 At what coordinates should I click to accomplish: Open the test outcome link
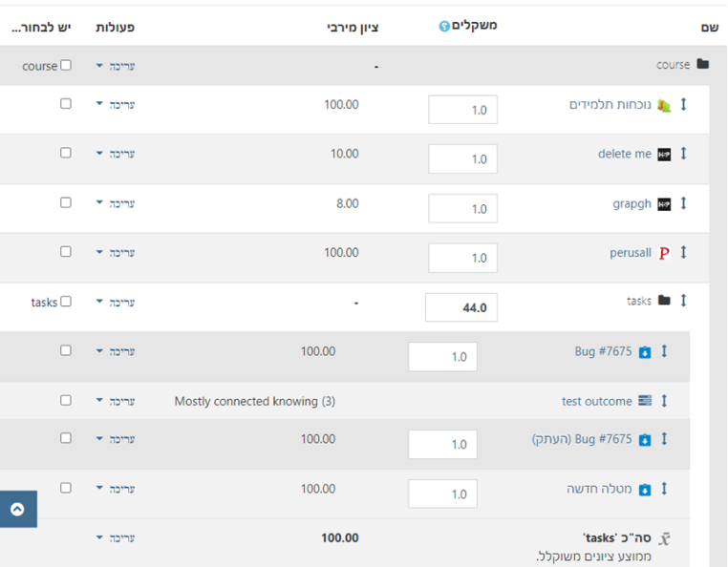pyautogui.click(x=596, y=402)
